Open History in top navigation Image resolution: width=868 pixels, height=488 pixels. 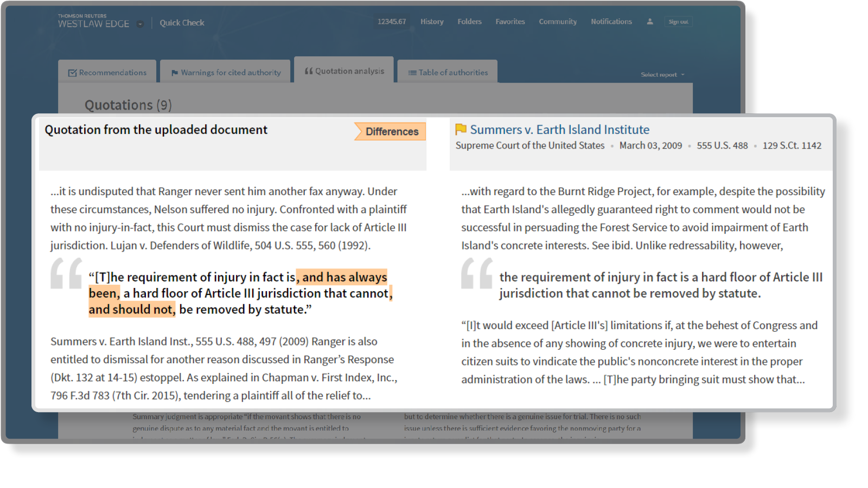(x=432, y=22)
